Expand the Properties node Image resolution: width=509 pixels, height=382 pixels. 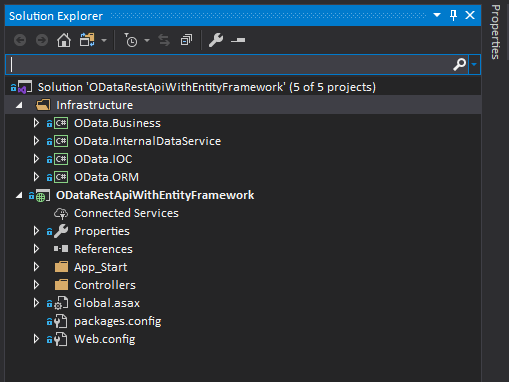36,231
